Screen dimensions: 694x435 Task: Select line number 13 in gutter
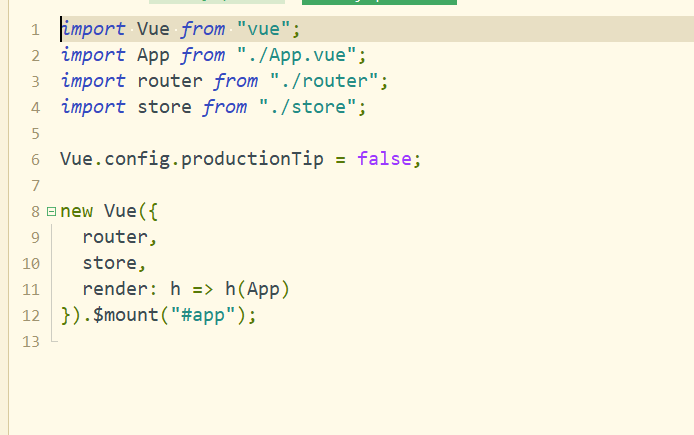pyautogui.click(x=31, y=342)
